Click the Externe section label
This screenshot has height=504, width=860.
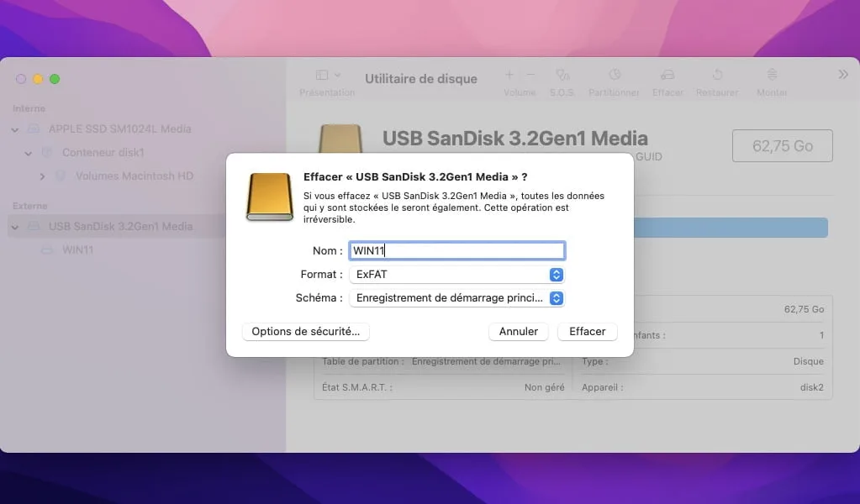coord(29,206)
